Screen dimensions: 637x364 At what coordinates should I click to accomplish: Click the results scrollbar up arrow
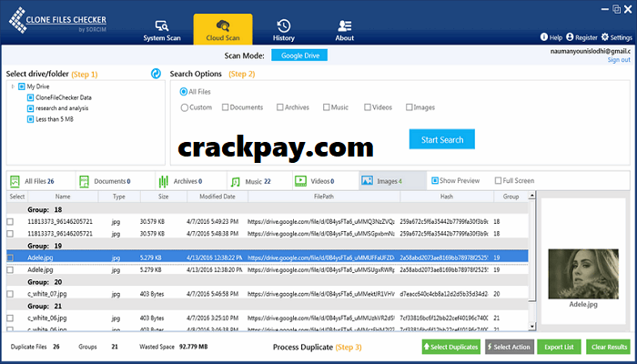tap(531, 196)
